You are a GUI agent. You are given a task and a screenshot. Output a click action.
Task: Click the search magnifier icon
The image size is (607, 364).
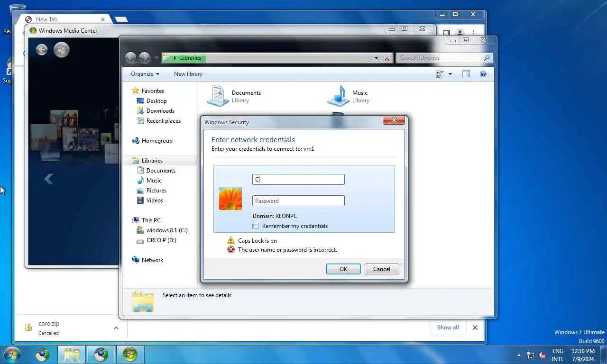487,58
